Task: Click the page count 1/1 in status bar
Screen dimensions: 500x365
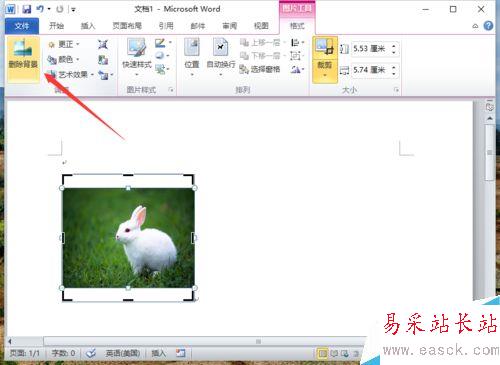Action: [25, 353]
